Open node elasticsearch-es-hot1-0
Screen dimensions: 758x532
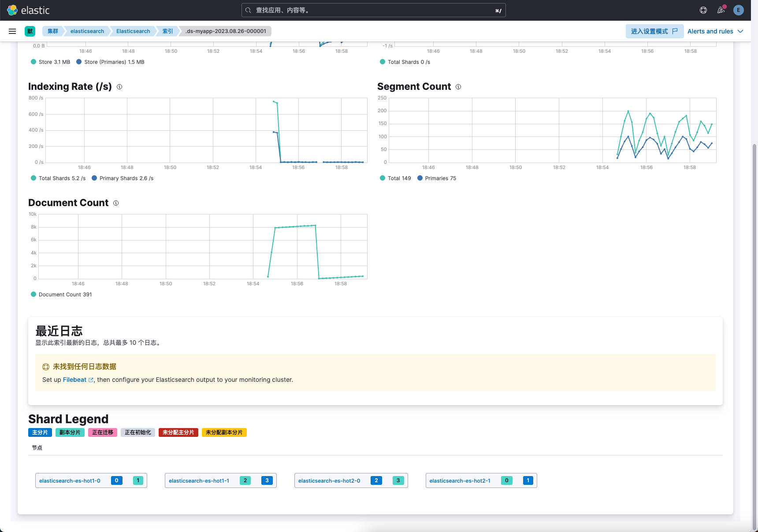click(x=70, y=481)
